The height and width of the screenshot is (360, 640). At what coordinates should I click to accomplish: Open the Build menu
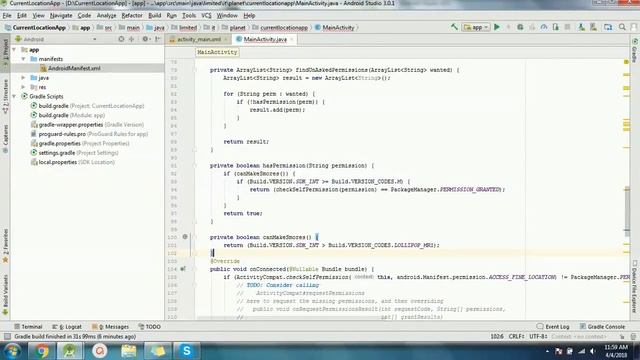click(154, 16)
